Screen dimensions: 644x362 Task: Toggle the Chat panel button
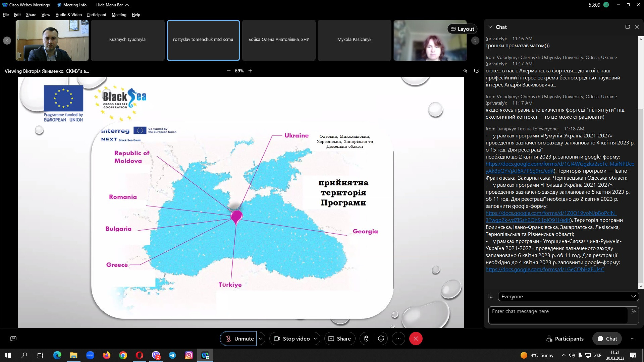pyautogui.click(x=607, y=339)
